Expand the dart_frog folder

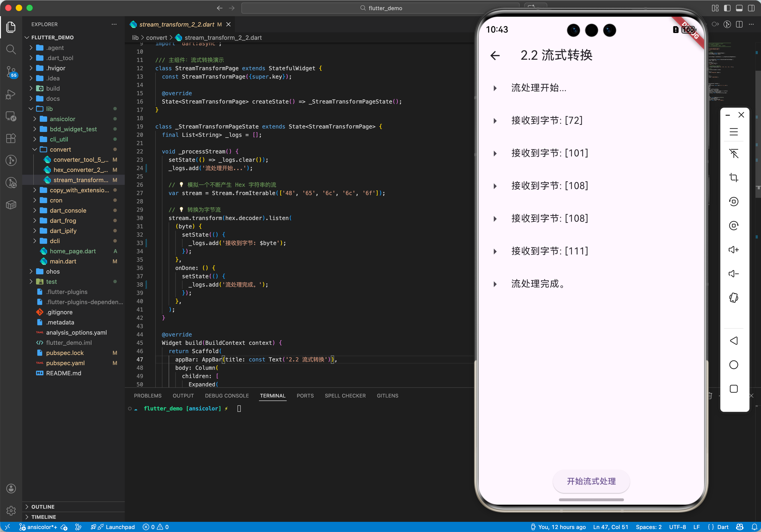73,221
